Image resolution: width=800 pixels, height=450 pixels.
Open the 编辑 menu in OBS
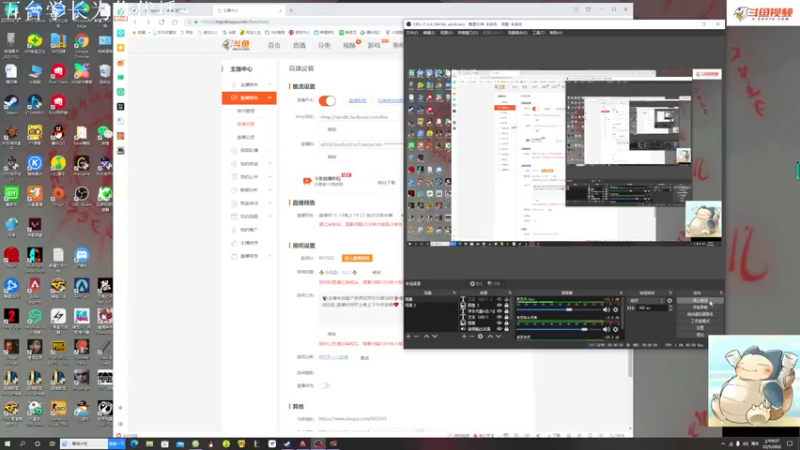(429, 33)
